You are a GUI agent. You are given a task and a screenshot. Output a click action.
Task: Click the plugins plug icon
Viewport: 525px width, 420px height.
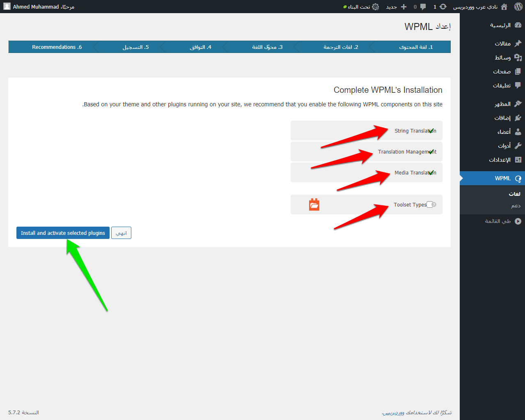pos(518,118)
